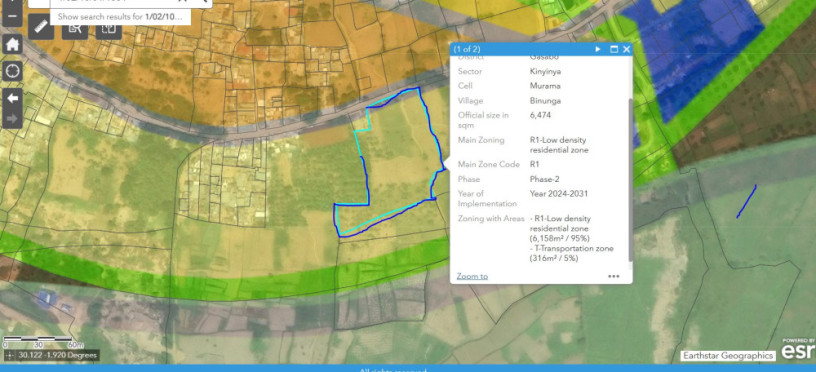The width and height of the screenshot is (816, 372).
Task: Show next feature in popup (1 of 2)
Action: 598,49
